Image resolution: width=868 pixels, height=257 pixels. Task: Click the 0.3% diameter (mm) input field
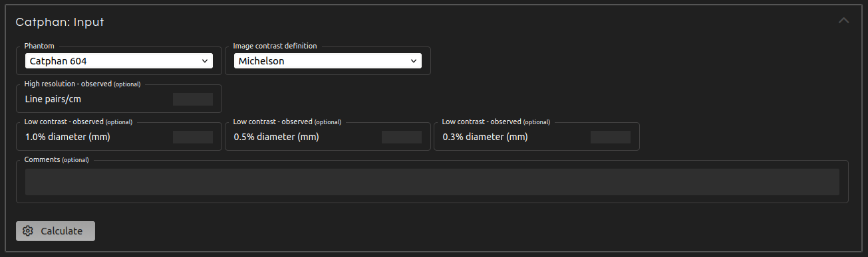(611, 137)
